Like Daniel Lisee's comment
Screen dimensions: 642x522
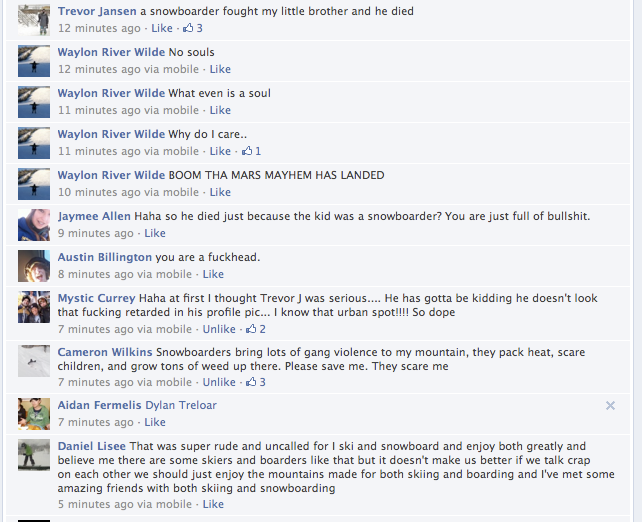pyautogui.click(x=213, y=504)
